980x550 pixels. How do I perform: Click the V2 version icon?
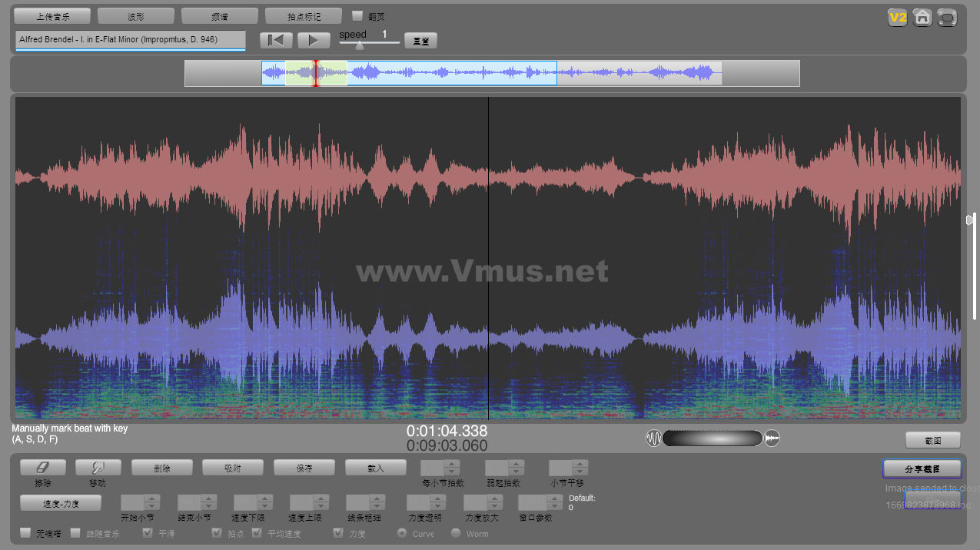point(897,18)
